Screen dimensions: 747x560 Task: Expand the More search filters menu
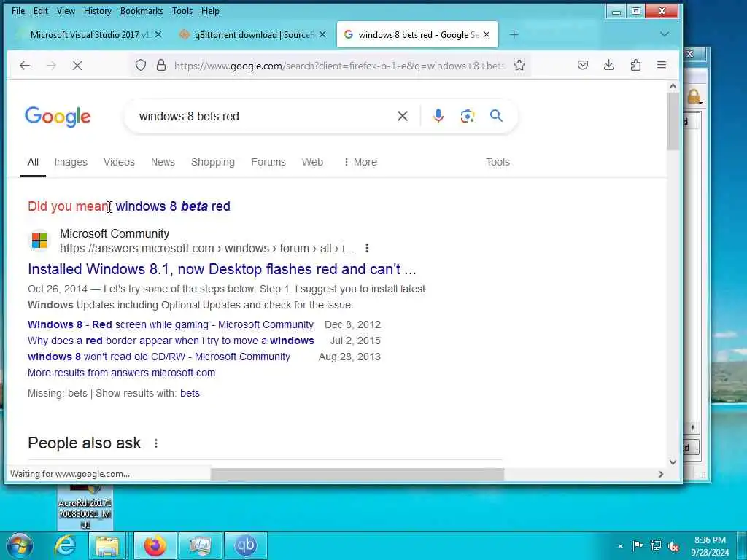(360, 162)
